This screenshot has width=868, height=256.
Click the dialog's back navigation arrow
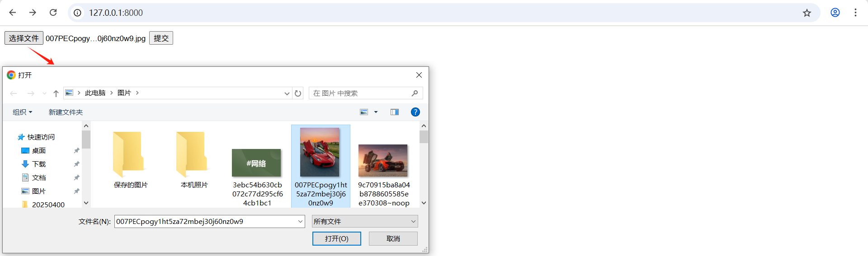coord(14,93)
